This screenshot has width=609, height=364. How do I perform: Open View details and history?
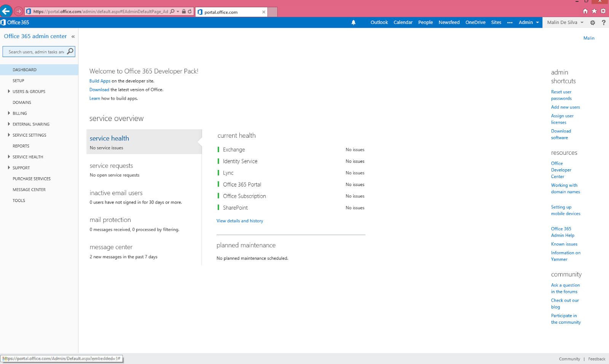pos(240,221)
